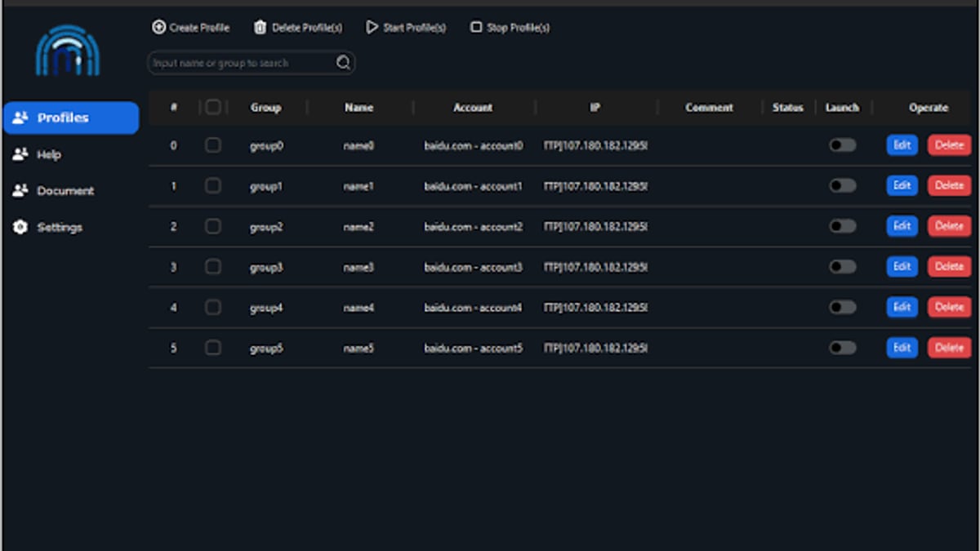
Task: Click the IP column header
Action: (595, 108)
